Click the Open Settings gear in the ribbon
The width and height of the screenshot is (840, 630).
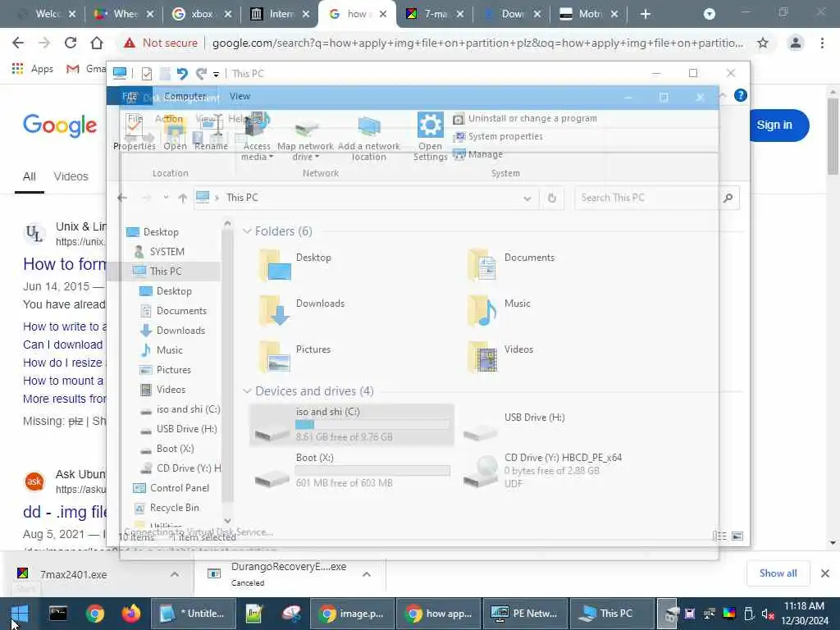click(x=430, y=136)
